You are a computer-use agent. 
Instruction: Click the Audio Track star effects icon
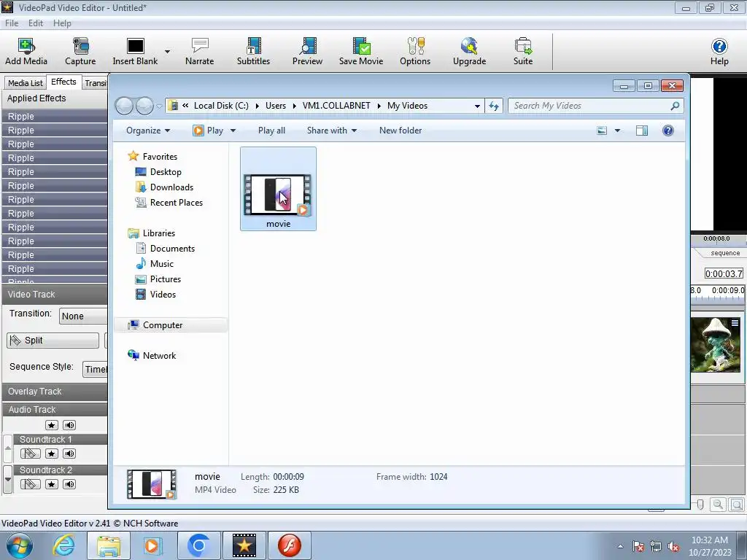(52, 425)
